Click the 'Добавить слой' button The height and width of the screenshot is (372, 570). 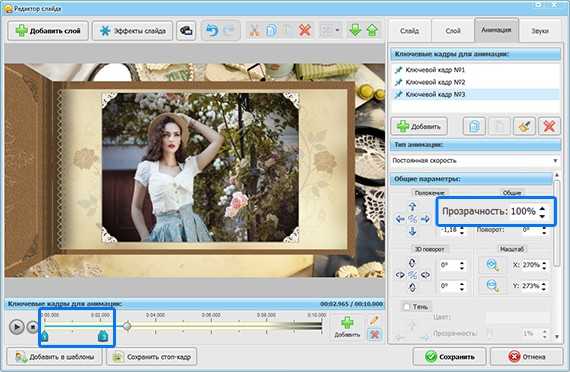coord(48,31)
